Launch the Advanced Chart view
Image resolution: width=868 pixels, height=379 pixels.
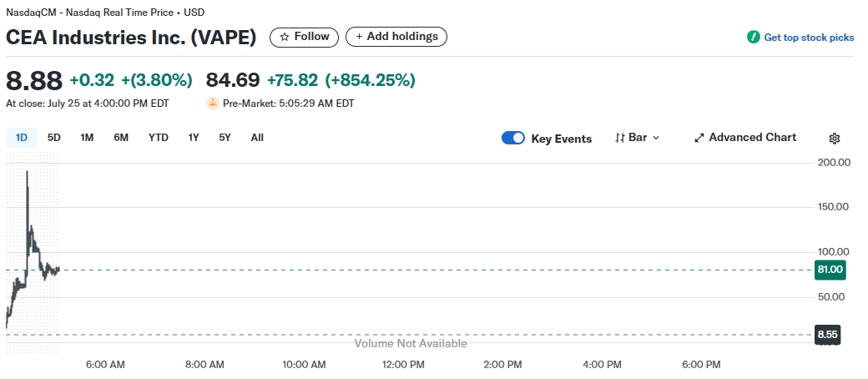click(745, 138)
